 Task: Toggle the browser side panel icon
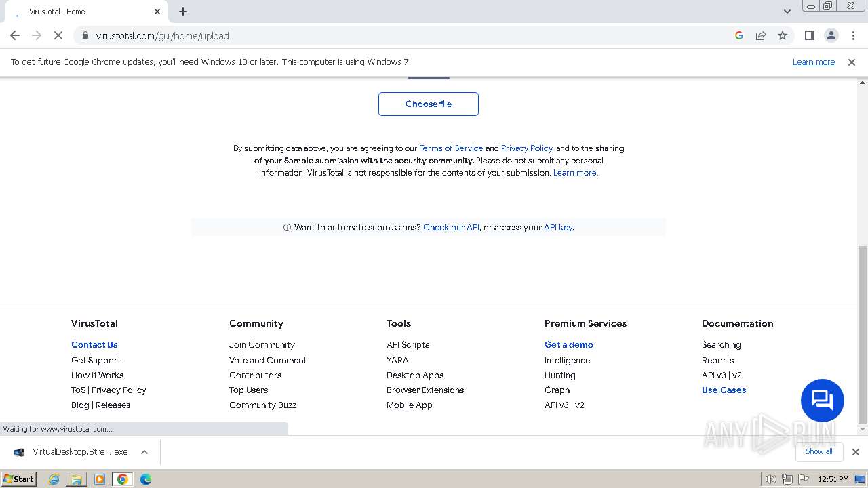click(x=809, y=35)
